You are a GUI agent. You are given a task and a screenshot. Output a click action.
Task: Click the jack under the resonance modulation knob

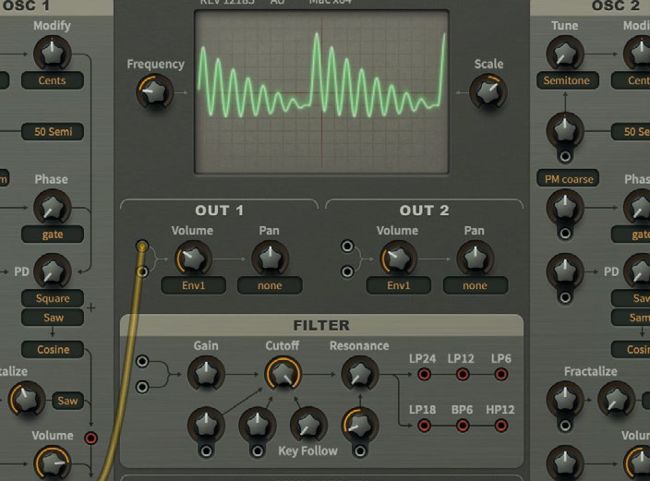click(360, 451)
